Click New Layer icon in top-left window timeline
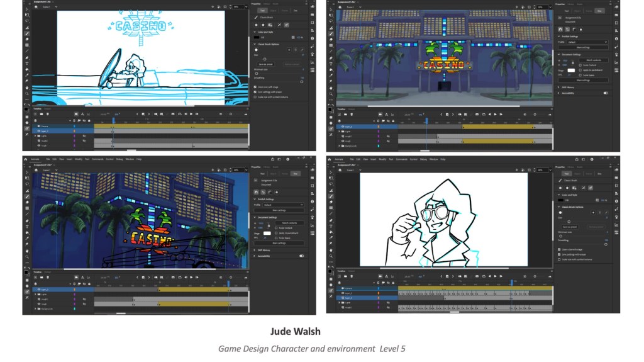This screenshot has height=362, width=644. 36,115
